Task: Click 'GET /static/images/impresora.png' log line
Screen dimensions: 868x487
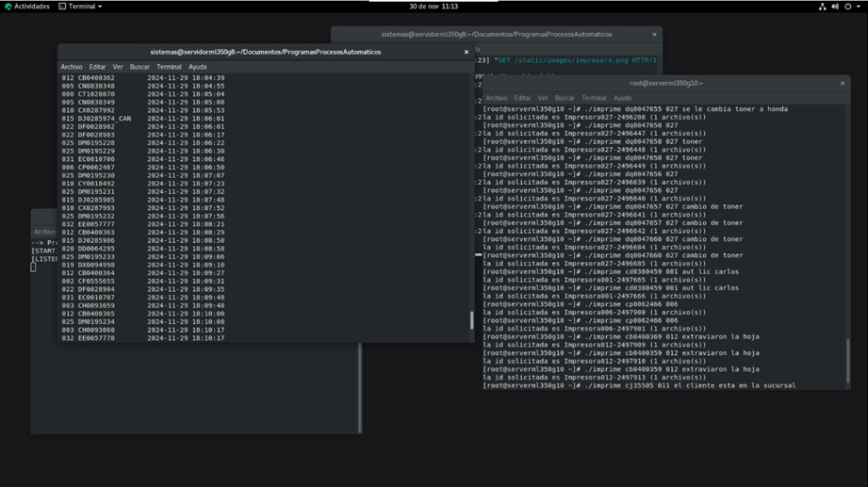Action: pyautogui.click(x=576, y=60)
